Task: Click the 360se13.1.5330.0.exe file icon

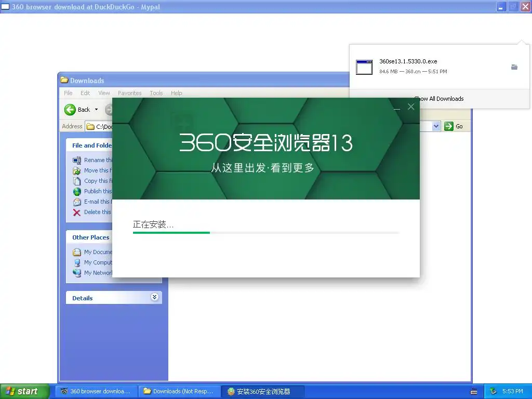Action: tap(364, 67)
